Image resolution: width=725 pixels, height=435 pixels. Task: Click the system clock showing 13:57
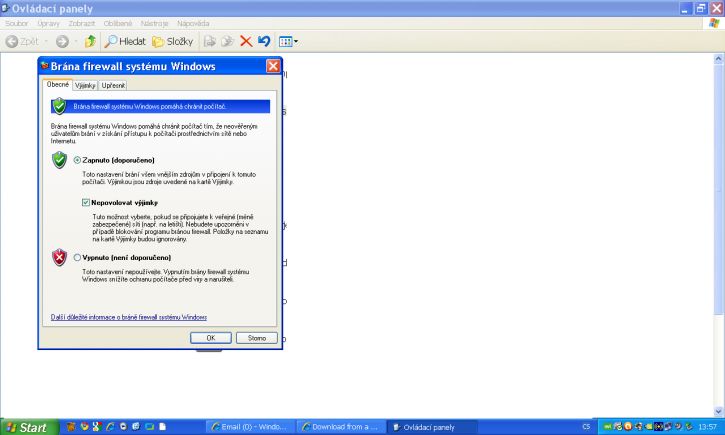(707, 427)
